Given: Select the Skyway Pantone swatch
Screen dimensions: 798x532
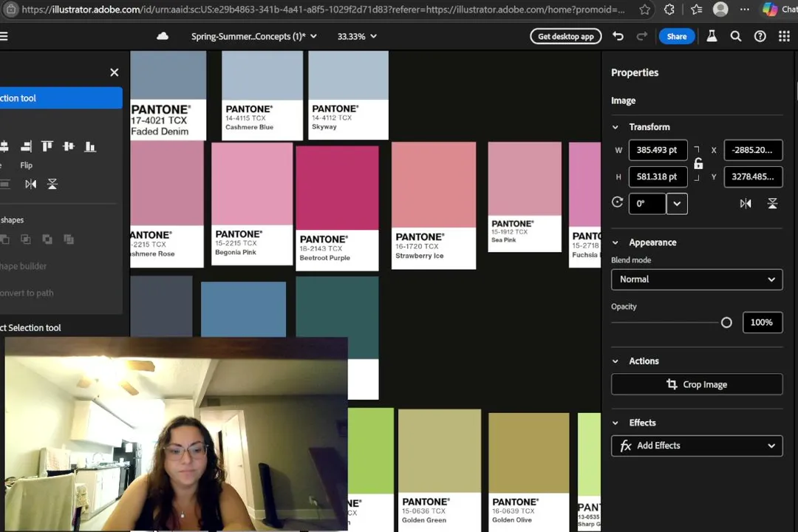Looking at the screenshot, I should (348, 95).
